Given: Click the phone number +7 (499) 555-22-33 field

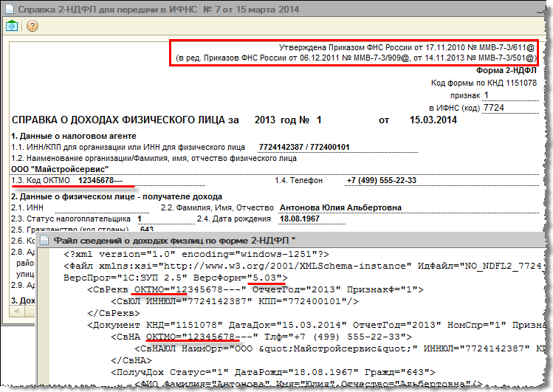Looking at the screenshot, I should (x=382, y=180).
